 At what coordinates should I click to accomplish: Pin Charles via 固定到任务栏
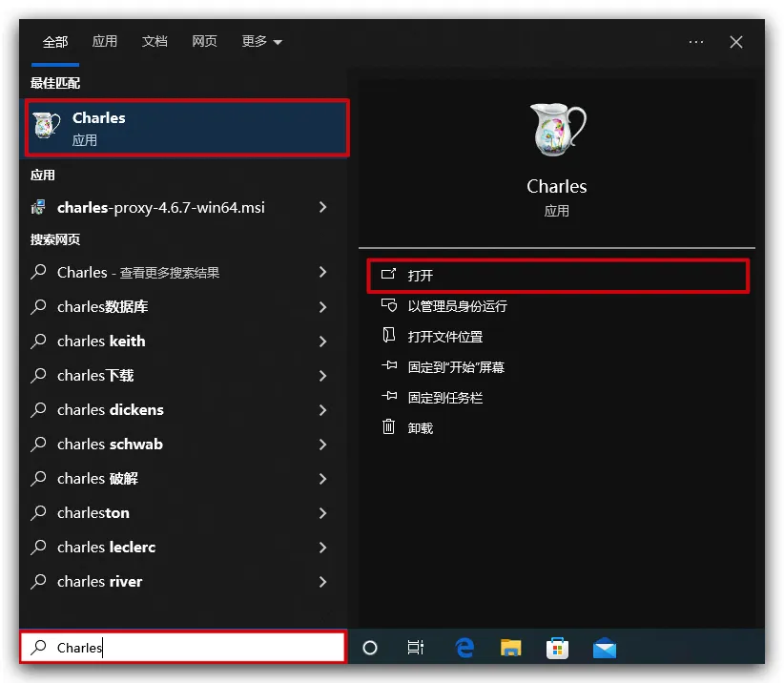444,398
